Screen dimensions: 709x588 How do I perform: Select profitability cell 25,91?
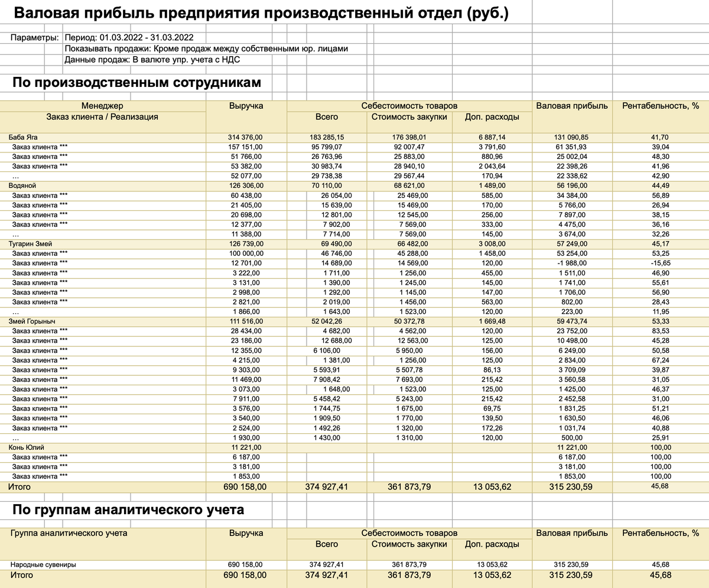(660, 437)
